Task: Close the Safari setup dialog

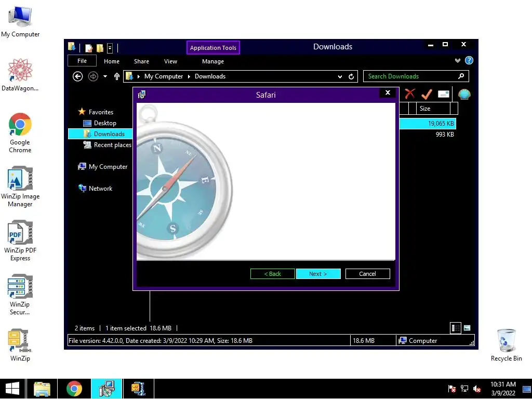Action: 388,92
